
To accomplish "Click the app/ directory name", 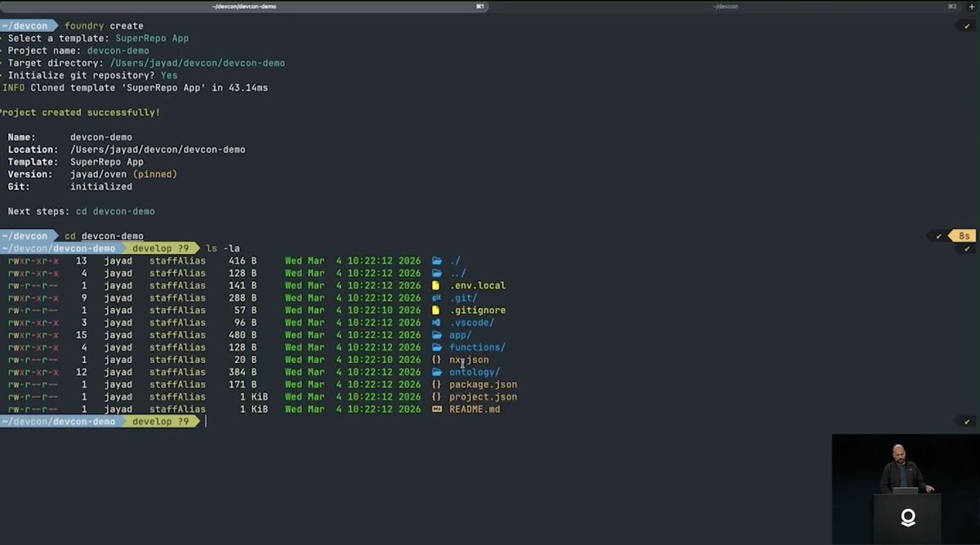I will (x=461, y=335).
